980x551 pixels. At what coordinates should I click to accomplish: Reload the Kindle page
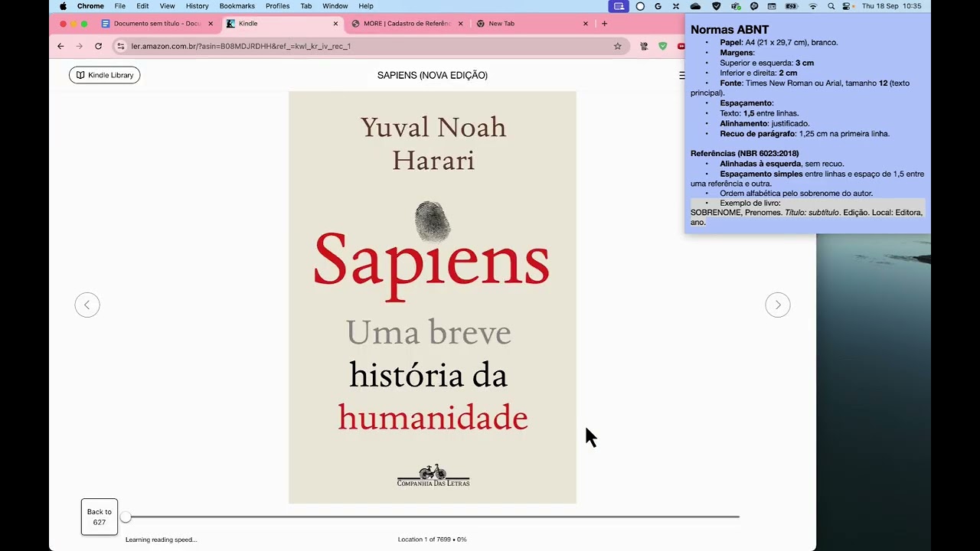point(98,46)
